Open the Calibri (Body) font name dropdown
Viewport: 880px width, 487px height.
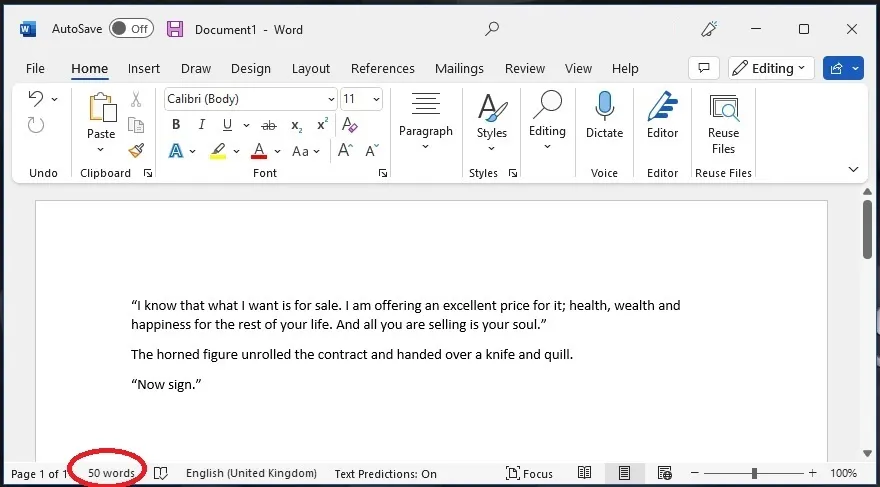coord(331,99)
